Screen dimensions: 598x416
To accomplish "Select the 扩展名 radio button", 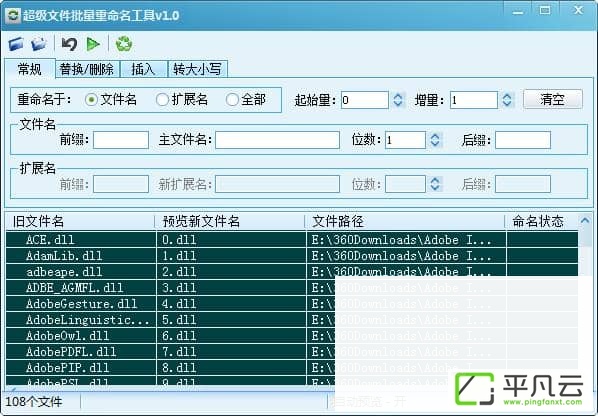I will click(162, 100).
